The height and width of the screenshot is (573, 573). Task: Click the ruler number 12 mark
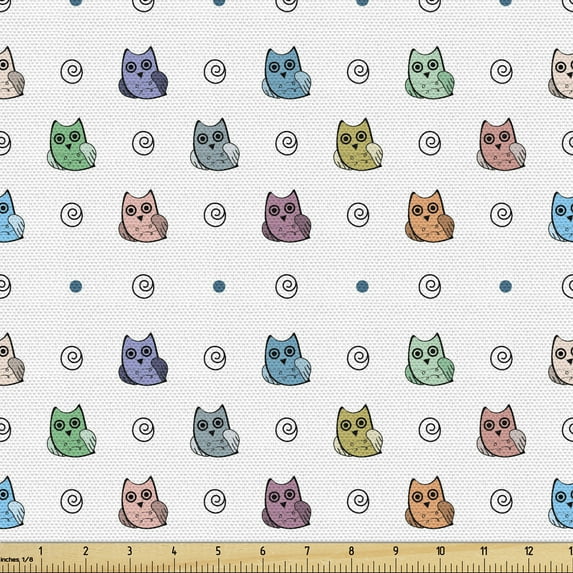[x=529, y=551]
